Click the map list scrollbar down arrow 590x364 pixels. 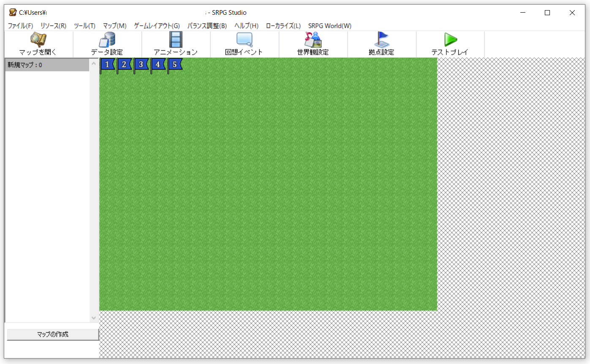(x=94, y=318)
